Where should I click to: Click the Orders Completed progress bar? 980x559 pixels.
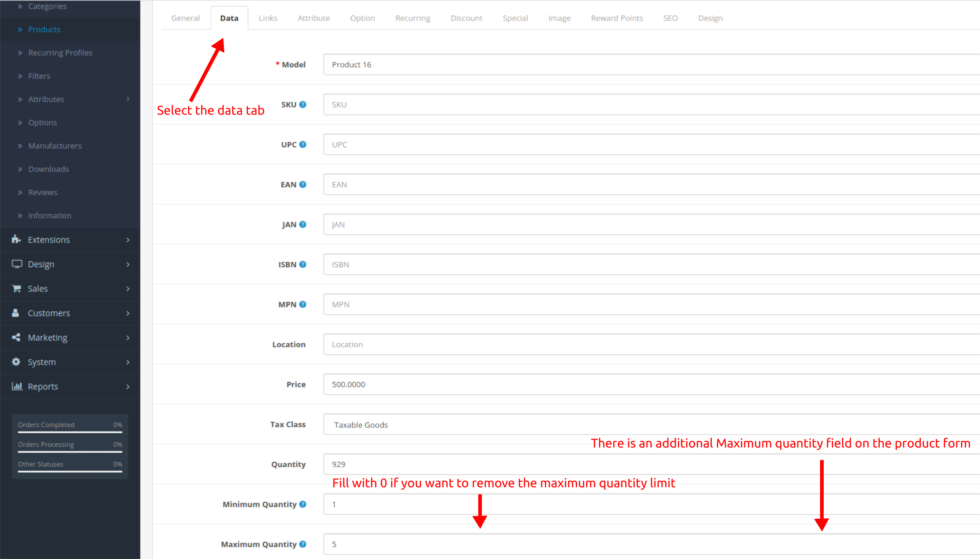tap(70, 432)
